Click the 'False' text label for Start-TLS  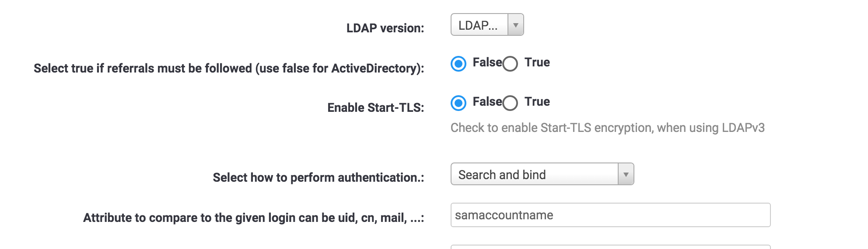tap(487, 102)
